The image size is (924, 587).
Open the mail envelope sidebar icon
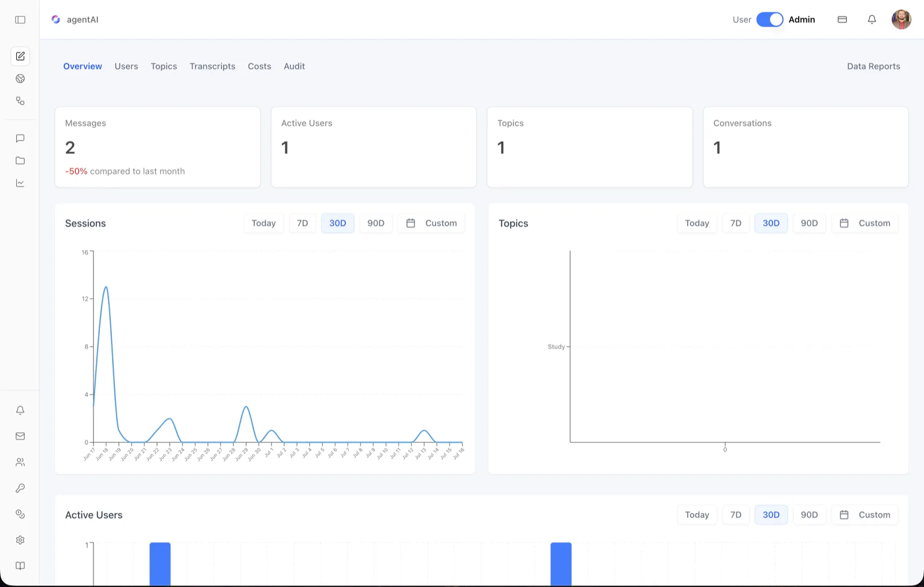[20, 436]
